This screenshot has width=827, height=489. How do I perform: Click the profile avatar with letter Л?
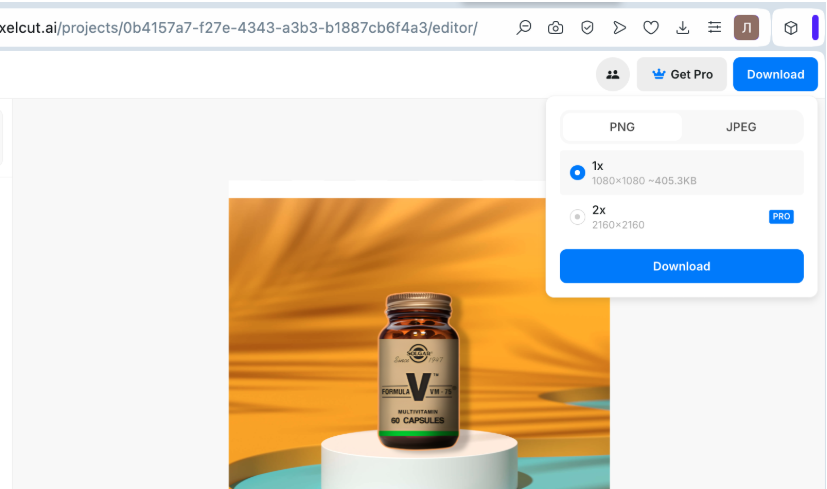pos(746,27)
